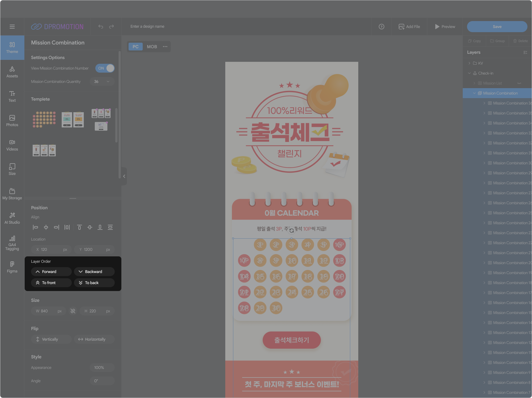Open the hamburger main menu
The image size is (532, 398).
[x=12, y=27]
